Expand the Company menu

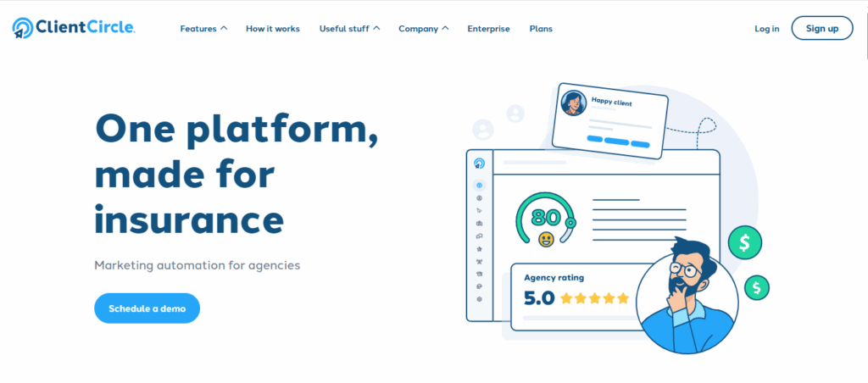[423, 29]
